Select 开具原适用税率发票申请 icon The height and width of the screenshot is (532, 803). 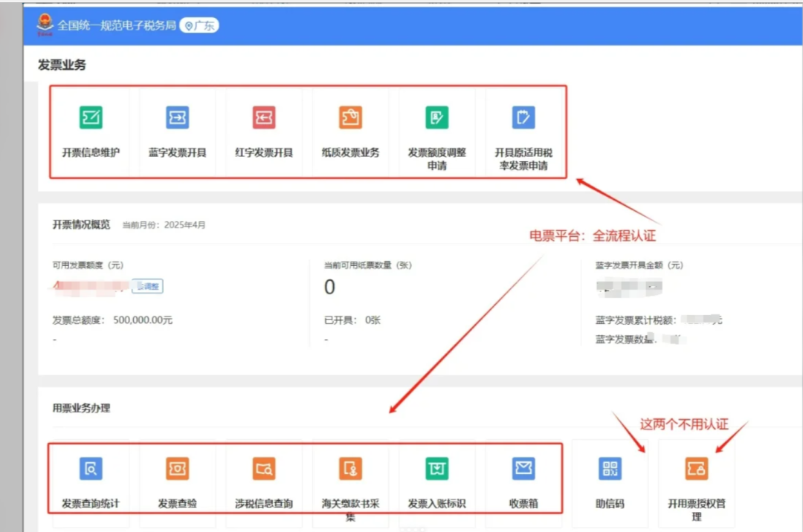(x=524, y=117)
